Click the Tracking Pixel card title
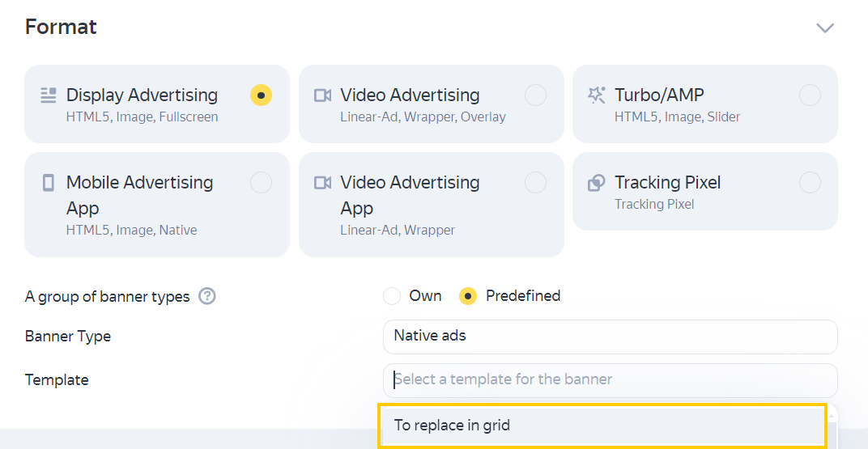 (x=668, y=183)
